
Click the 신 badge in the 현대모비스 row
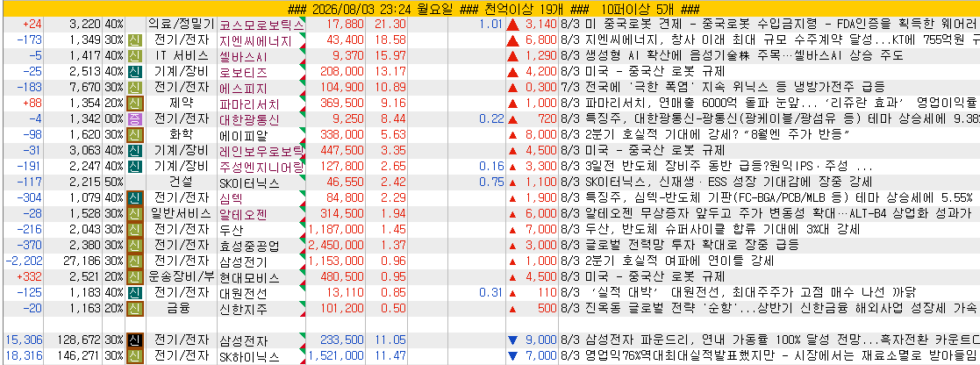(x=134, y=277)
